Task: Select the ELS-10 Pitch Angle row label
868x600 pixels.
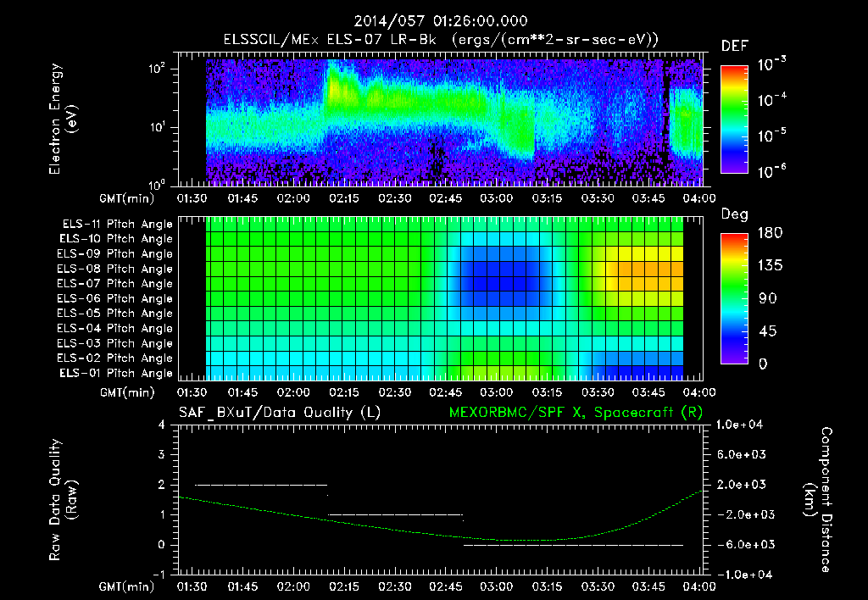Action: (x=116, y=239)
